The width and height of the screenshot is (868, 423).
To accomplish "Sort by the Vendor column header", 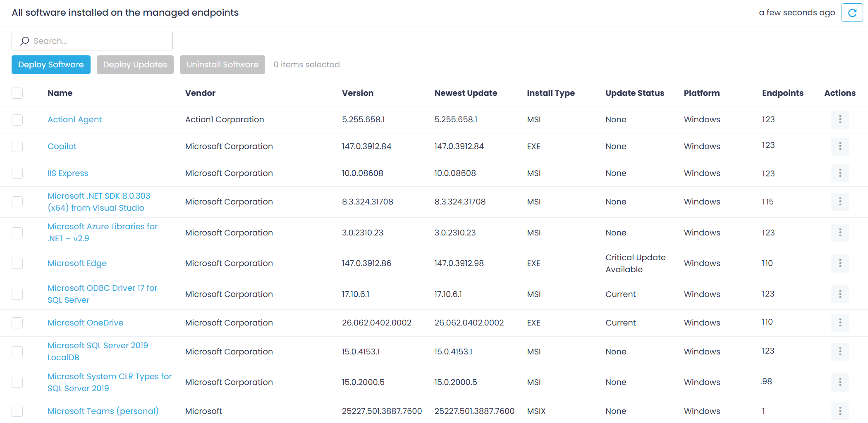I will click(x=200, y=93).
